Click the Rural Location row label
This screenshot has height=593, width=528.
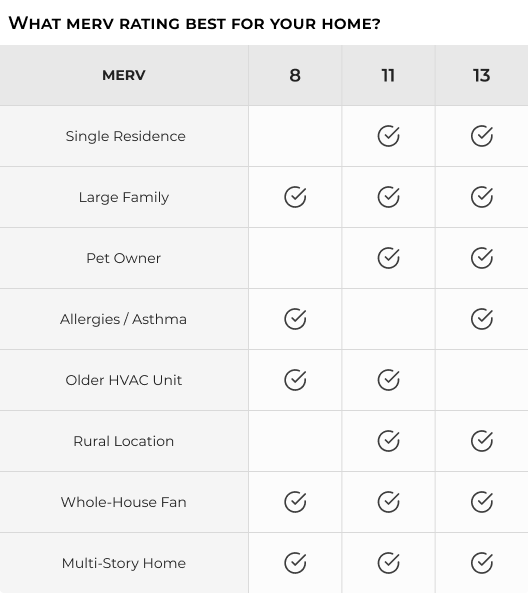coord(124,441)
